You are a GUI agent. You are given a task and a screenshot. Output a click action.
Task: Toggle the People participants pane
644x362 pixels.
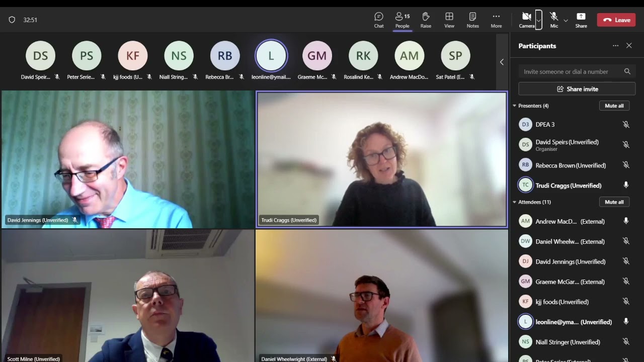402,20
